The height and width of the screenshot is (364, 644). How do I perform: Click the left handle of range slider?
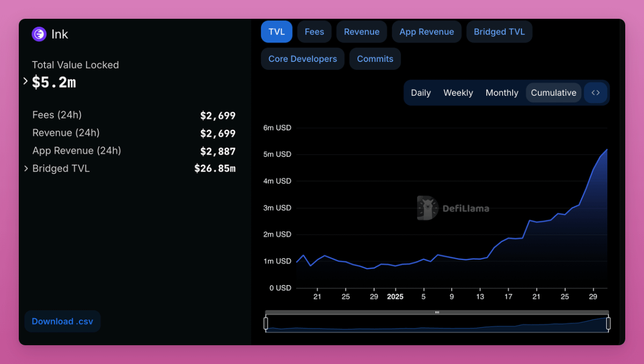(266, 323)
